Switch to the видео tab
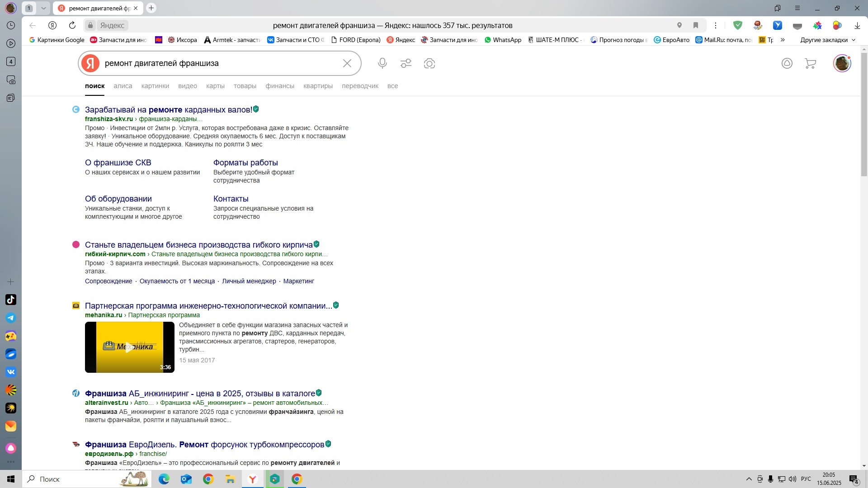Viewport: 868px width, 488px height. (x=188, y=86)
